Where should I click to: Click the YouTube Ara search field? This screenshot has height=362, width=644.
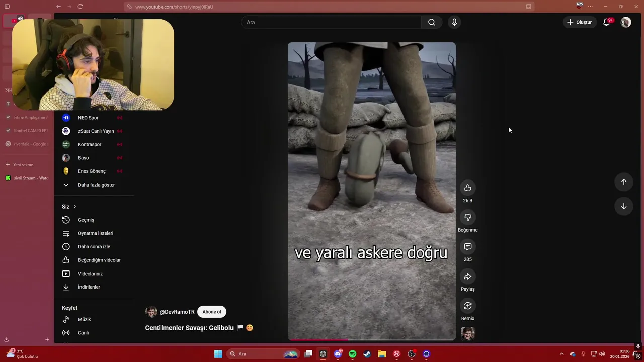pos(331,22)
